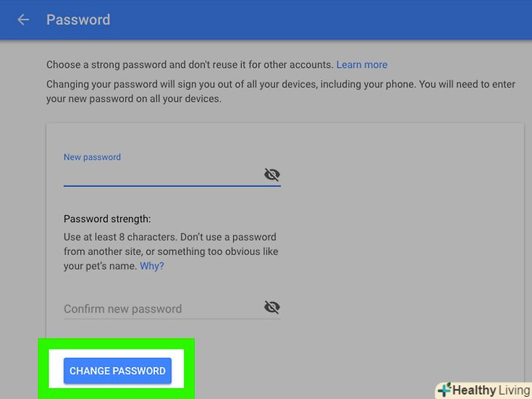Click the Healthy Living green cross icon
The width and height of the screenshot is (532, 399).
tap(444, 389)
